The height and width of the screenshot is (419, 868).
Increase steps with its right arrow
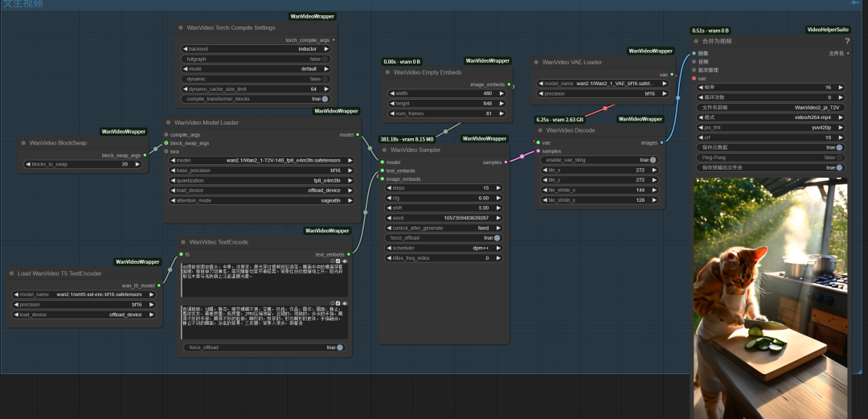click(x=499, y=188)
